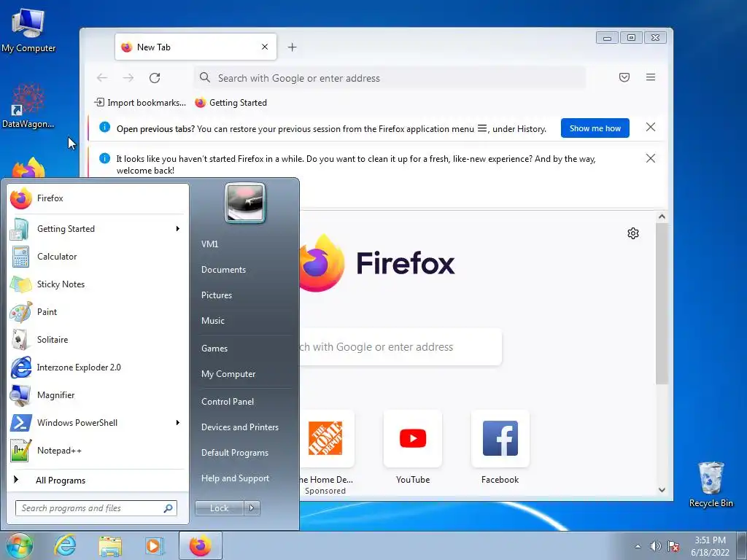Click Import bookmarks in bookmarks toolbar
Screen dimensions: 747x560
coord(139,102)
